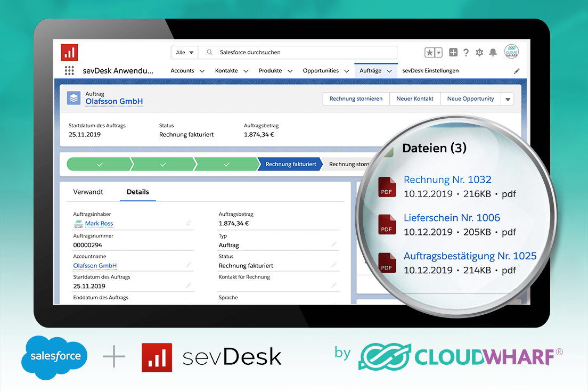The image size is (588, 392).
Task: Click the global add (+) icon
Action: point(453,53)
